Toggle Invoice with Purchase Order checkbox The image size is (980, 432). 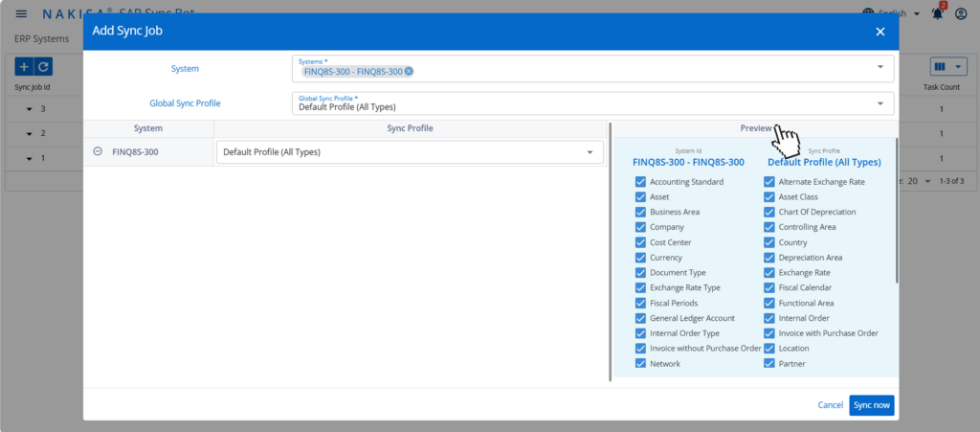(769, 333)
